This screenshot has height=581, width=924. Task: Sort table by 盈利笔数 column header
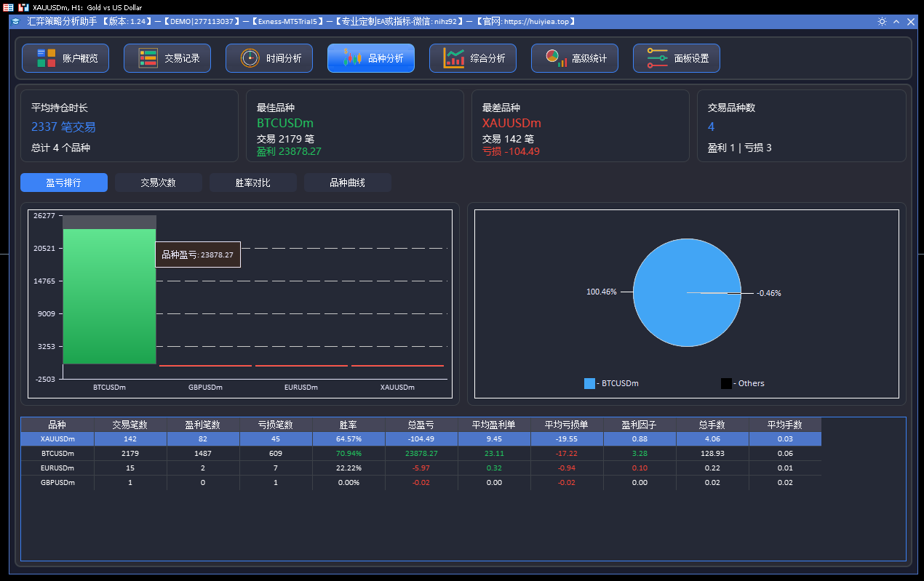203,425
